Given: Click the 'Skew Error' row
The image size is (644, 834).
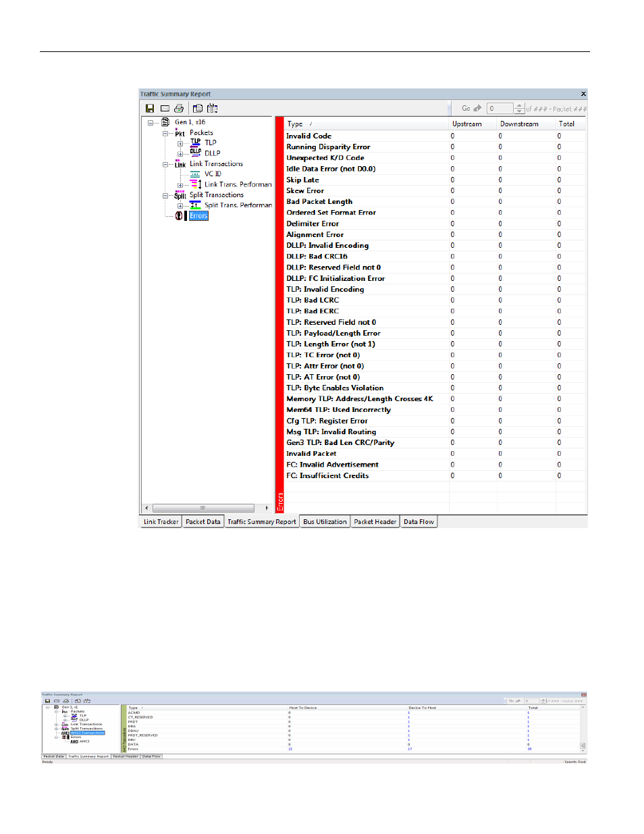Looking at the screenshot, I should click(x=435, y=191).
